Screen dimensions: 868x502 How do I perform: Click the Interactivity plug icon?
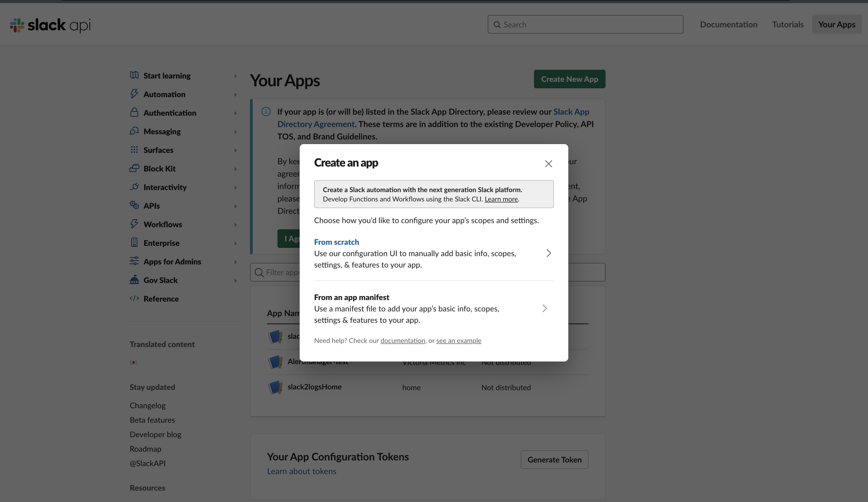(x=134, y=187)
